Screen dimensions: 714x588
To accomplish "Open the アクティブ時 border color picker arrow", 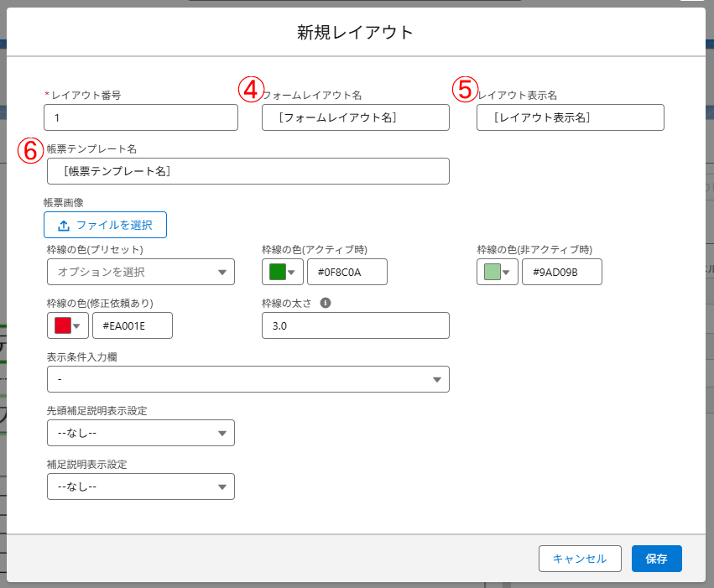I will [x=289, y=272].
